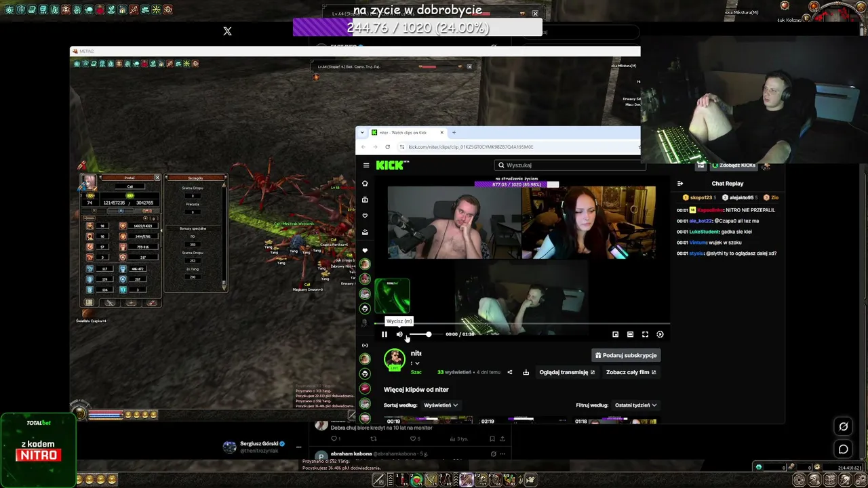Open the Oglądaj transmisję link
This screenshot has width=868, height=488.
(x=567, y=372)
